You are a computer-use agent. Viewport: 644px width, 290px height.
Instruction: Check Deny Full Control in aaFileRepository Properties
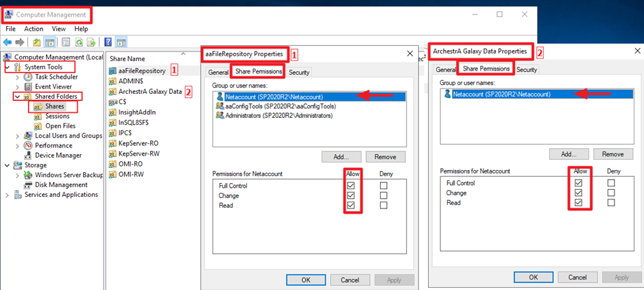click(x=383, y=186)
